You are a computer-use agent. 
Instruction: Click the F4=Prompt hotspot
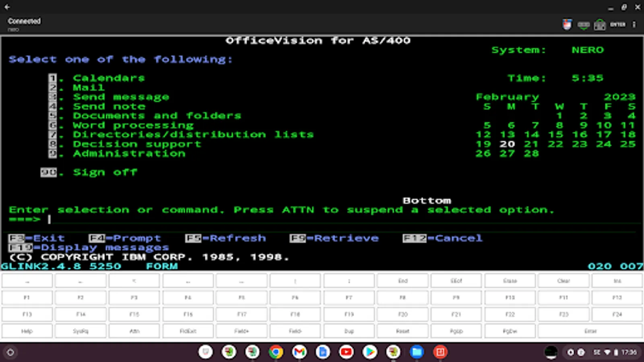125,238
